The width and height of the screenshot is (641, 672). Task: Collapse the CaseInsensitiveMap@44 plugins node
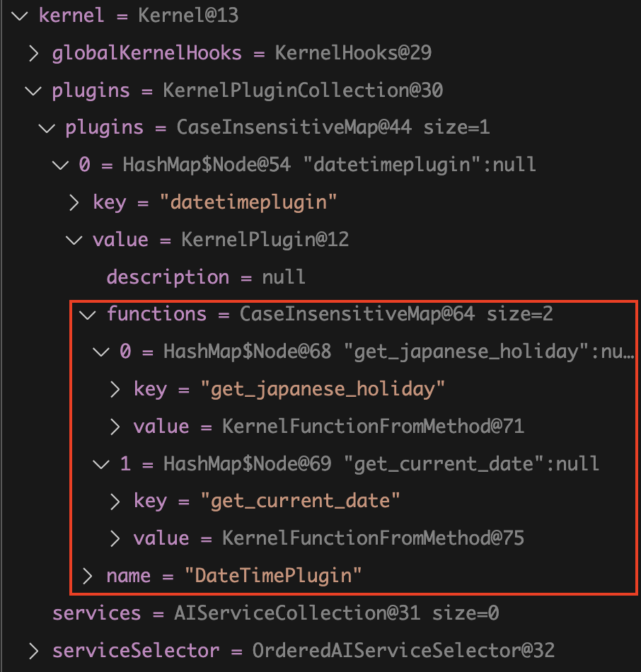pyautogui.click(x=47, y=128)
